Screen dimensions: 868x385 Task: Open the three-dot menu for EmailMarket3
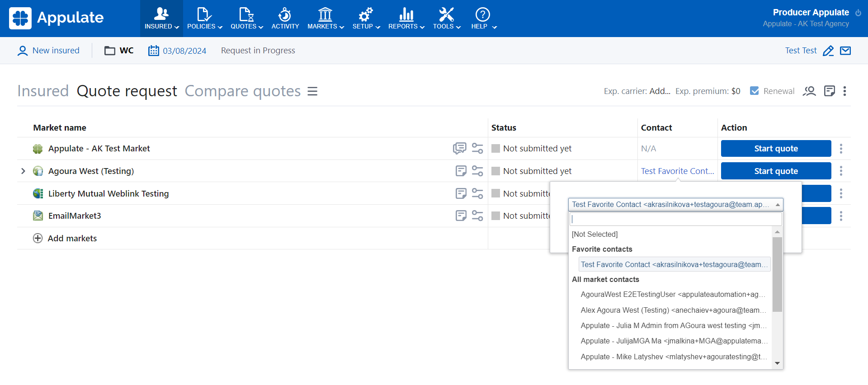click(841, 216)
